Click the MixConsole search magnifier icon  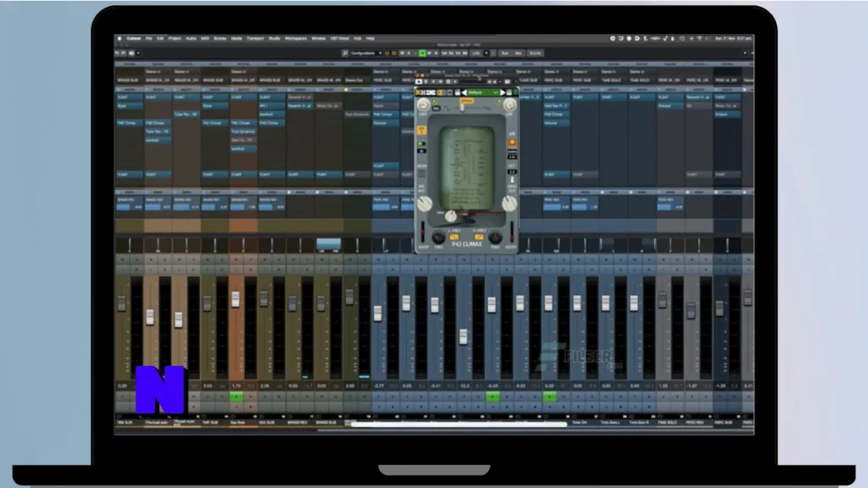[x=345, y=53]
